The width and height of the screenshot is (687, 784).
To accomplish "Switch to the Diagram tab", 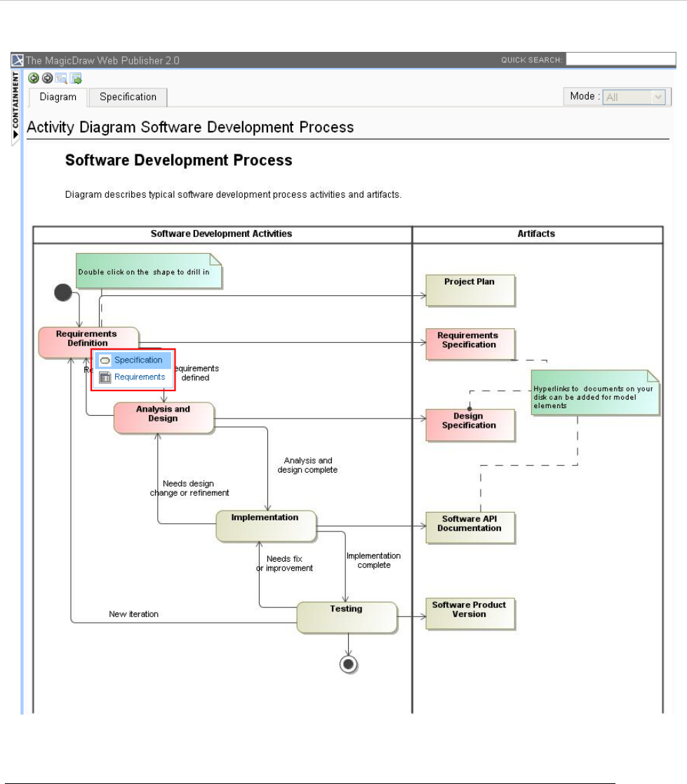I will tap(58, 97).
